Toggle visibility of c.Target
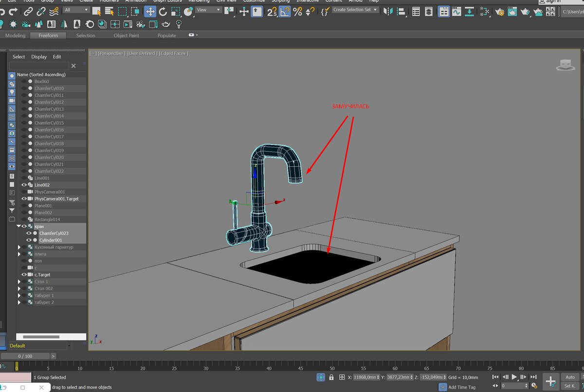 pyautogui.click(x=24, y=275)
